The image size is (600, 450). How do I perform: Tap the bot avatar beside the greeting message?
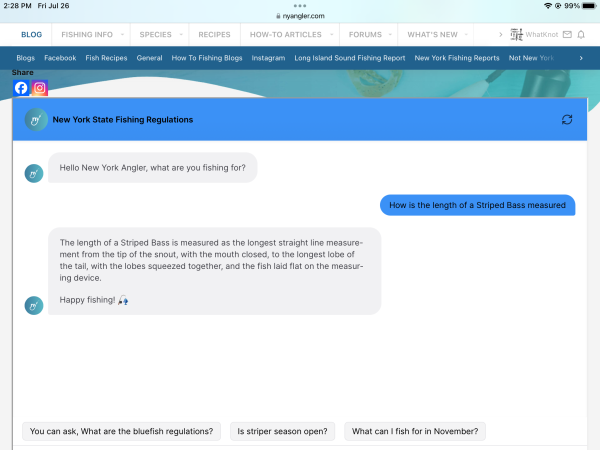33,173
